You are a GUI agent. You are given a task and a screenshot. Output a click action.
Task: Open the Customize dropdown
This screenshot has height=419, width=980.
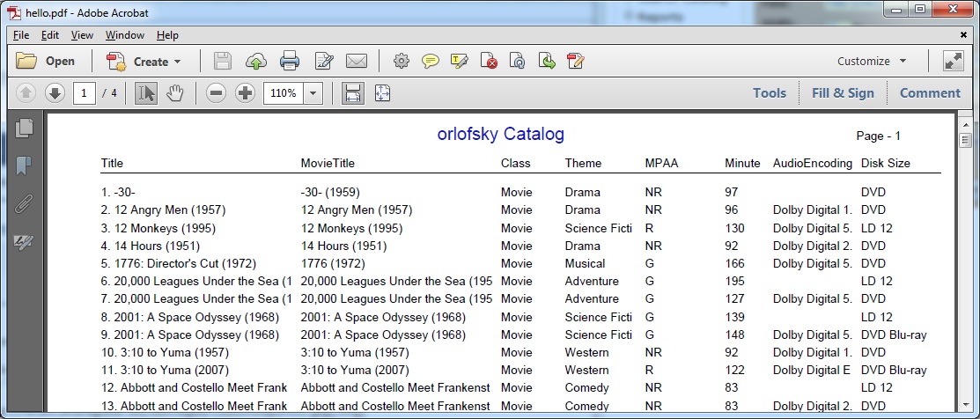tap(872, 62)
